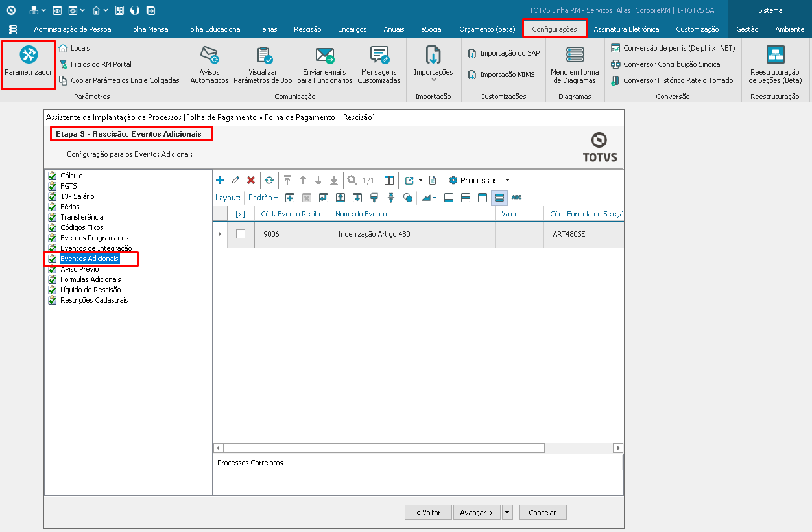The height and width of the screenshot is (532, 812).
Task: Click the paint roller icon in layout toolbar
Action: [x=374, y=198]
